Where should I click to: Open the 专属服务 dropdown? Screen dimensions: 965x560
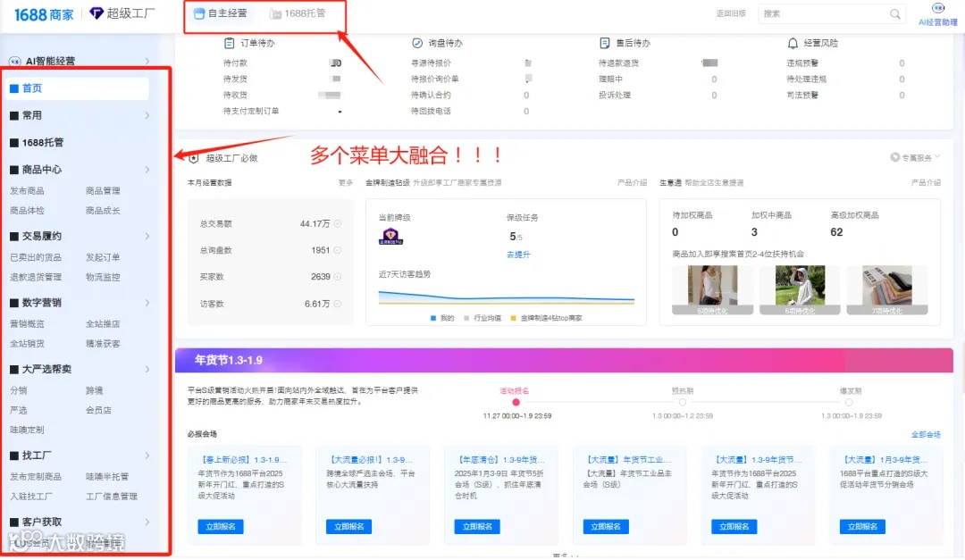point(916,157)
